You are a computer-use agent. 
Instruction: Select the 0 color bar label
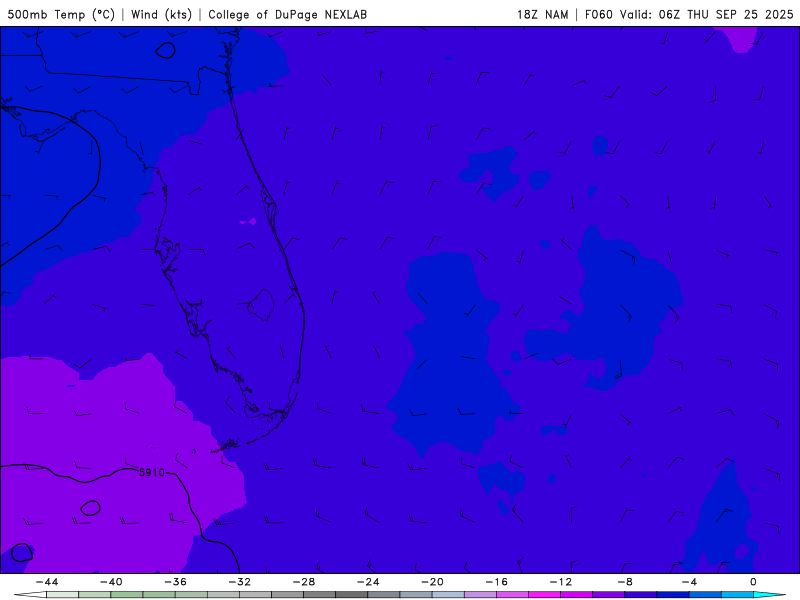(754, 582)
